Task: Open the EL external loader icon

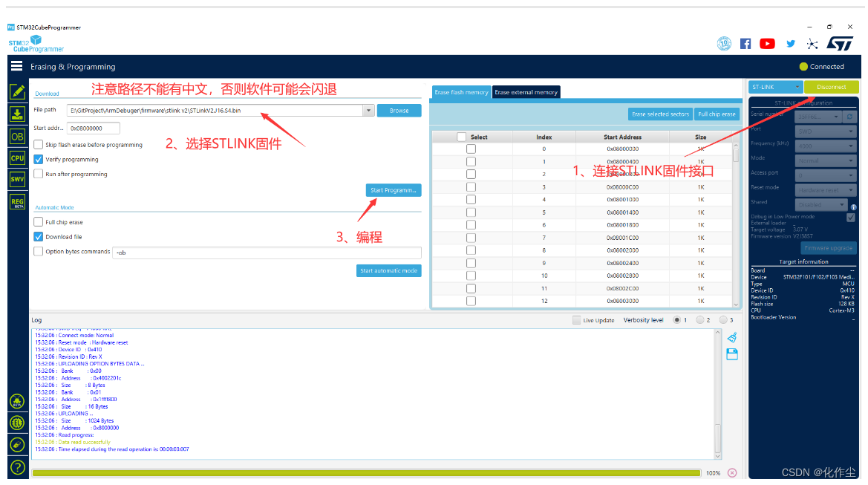Action: (x=17, y=423)
